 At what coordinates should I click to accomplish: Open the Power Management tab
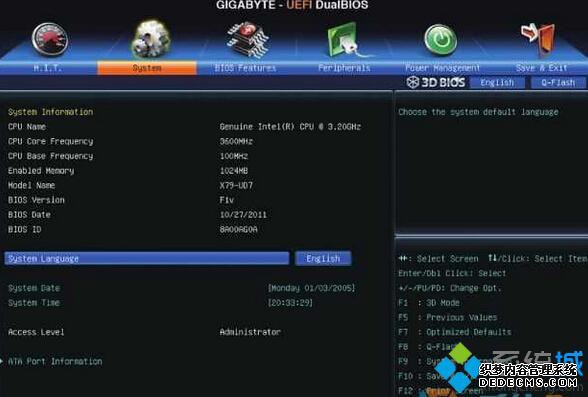[x=442, y=68]
